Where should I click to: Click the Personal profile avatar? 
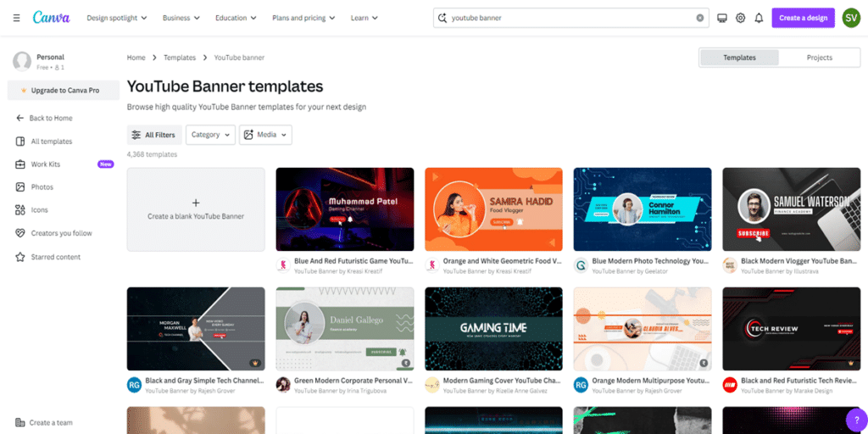21,61
